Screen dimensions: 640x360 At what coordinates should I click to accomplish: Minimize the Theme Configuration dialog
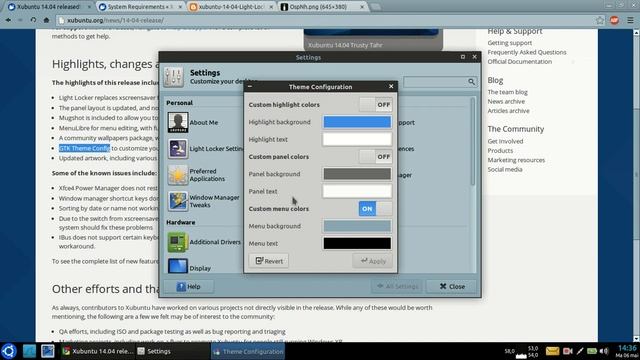pos(250,87)
